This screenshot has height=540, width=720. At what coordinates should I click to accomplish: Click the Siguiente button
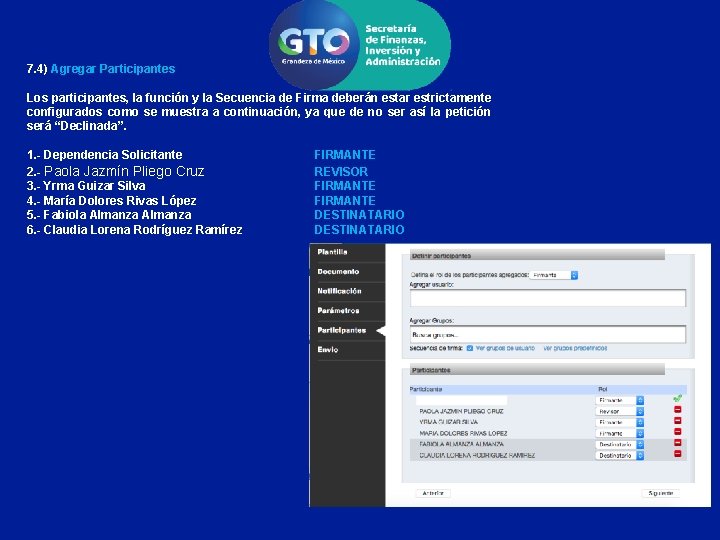tap(660, 493)
